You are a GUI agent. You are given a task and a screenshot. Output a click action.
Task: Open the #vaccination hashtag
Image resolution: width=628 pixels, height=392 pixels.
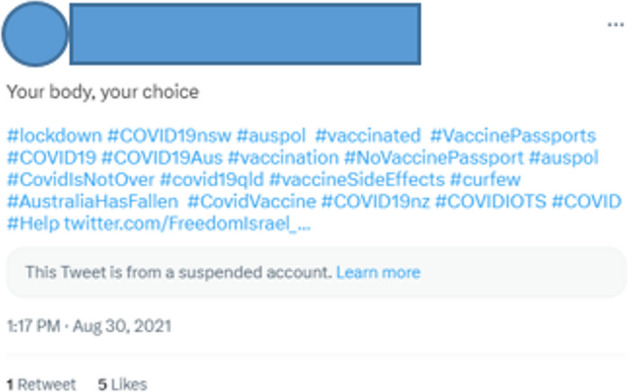284,158
